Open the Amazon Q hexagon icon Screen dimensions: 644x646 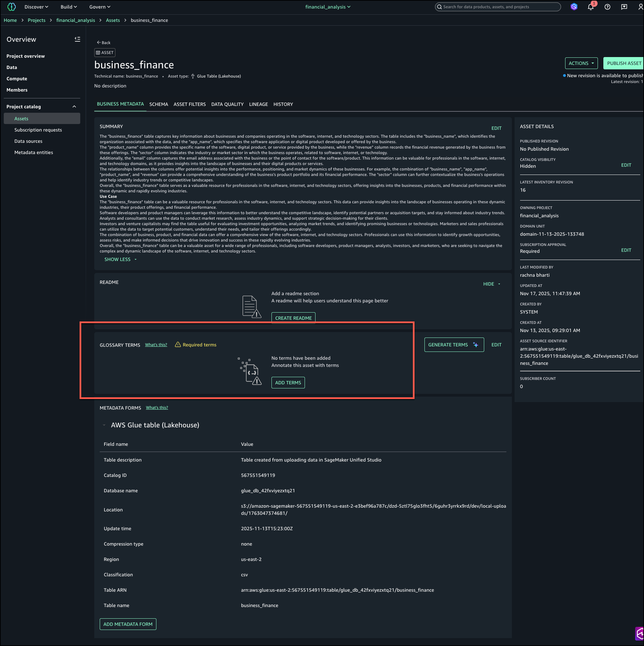click(574, 7)
